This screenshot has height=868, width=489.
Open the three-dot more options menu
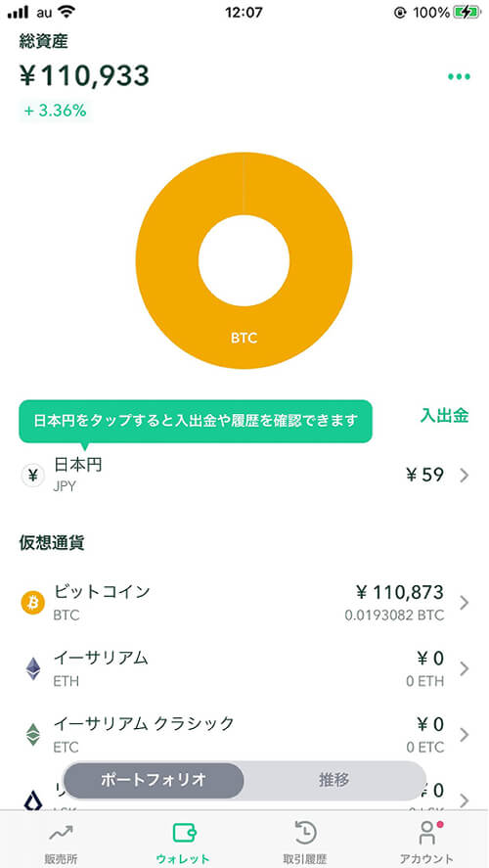pos(459,76)
